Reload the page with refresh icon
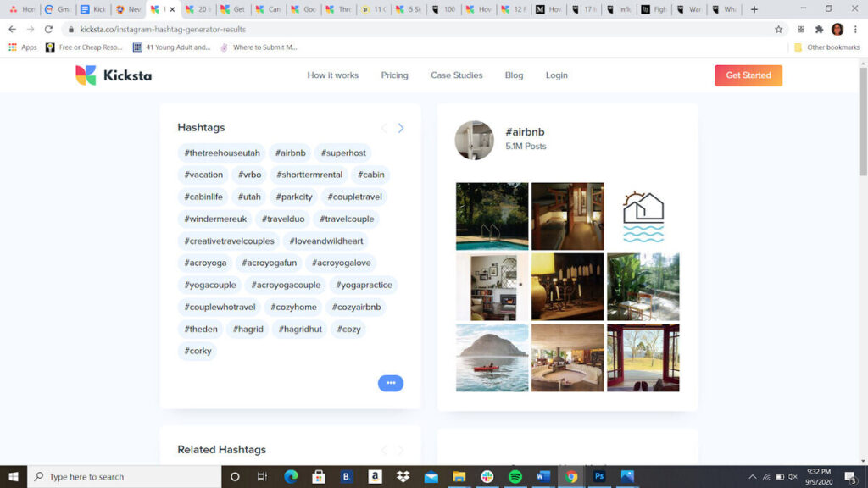This screenshot has height=488, width=868. click(x=48, y=30)
